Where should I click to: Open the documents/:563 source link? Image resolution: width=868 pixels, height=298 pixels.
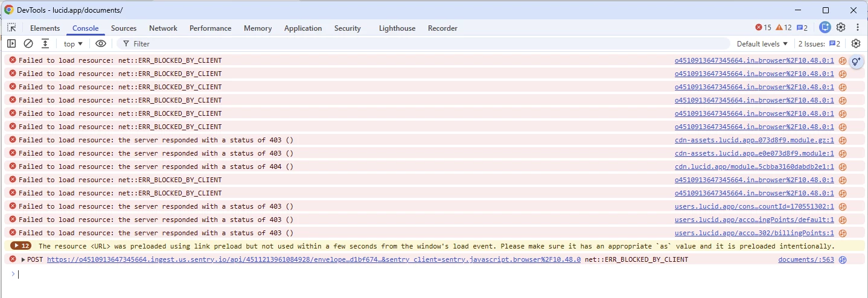click(806, 259)
